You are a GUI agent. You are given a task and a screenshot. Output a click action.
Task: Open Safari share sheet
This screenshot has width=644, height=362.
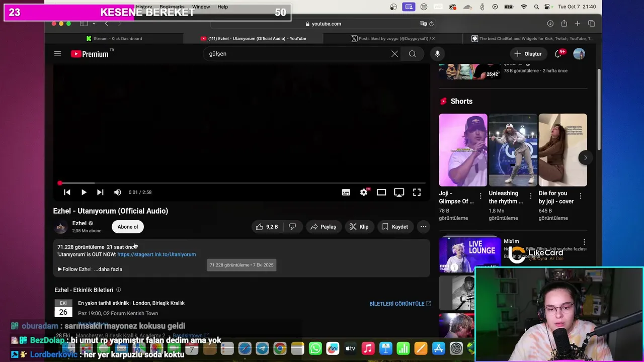point(564,24)
